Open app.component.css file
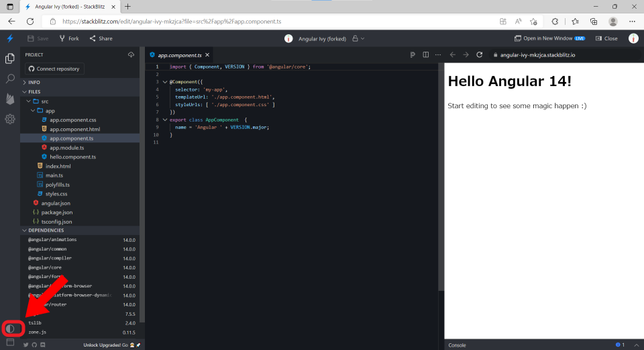The image size is (644, 350). click(72, 120)
